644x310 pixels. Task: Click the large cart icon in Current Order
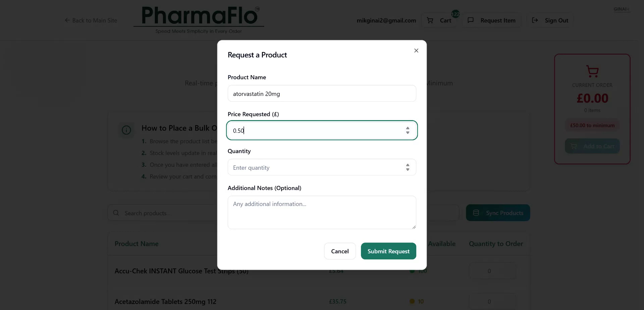[592, 71]
